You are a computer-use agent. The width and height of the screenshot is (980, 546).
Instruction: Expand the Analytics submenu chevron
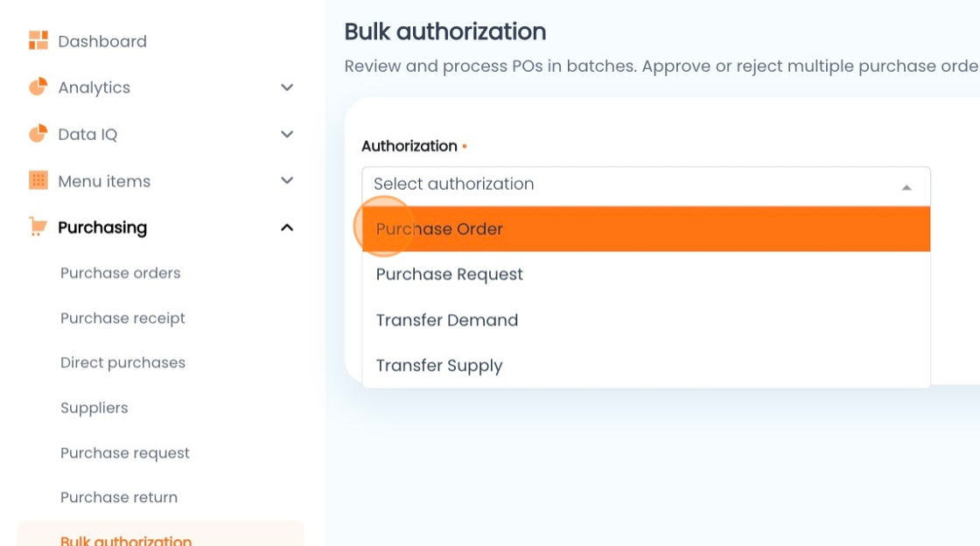pos(287,87)
